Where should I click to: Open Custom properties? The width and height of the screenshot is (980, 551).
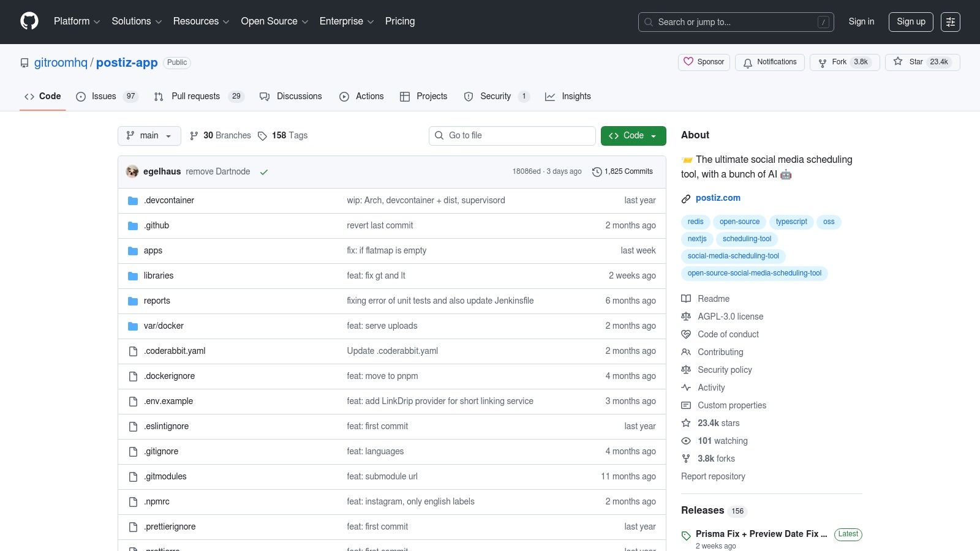(724, 405)
